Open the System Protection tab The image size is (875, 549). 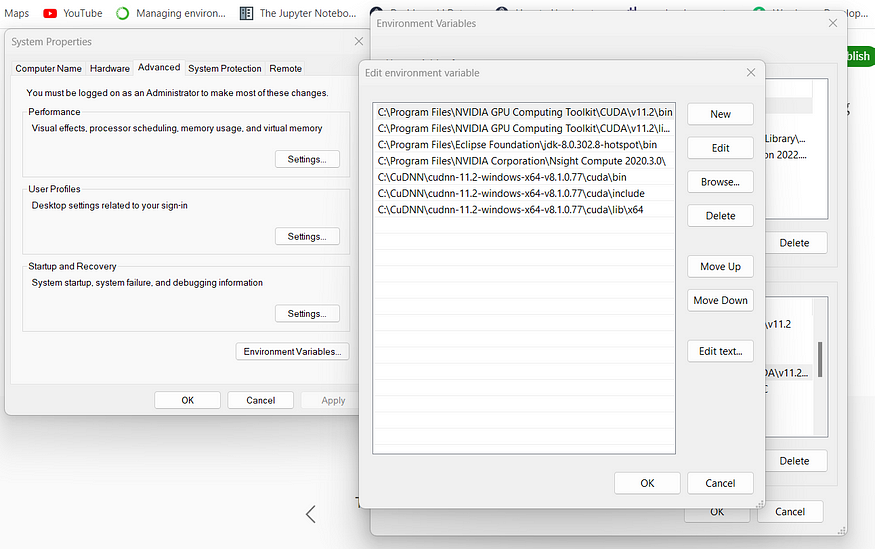(224, 69)
